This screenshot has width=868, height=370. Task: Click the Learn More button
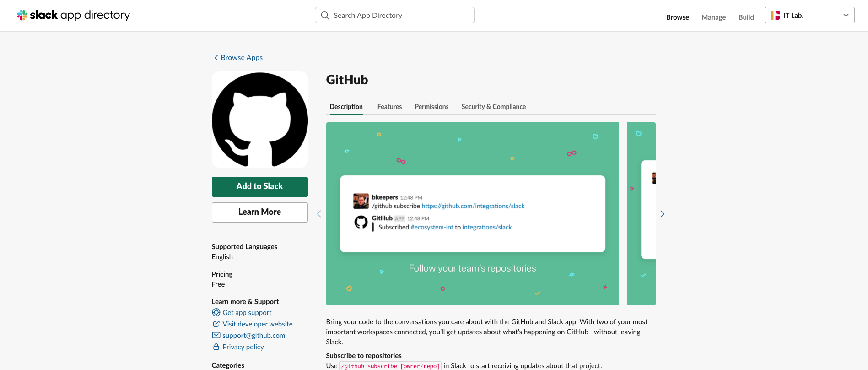(x=260, y=212)
